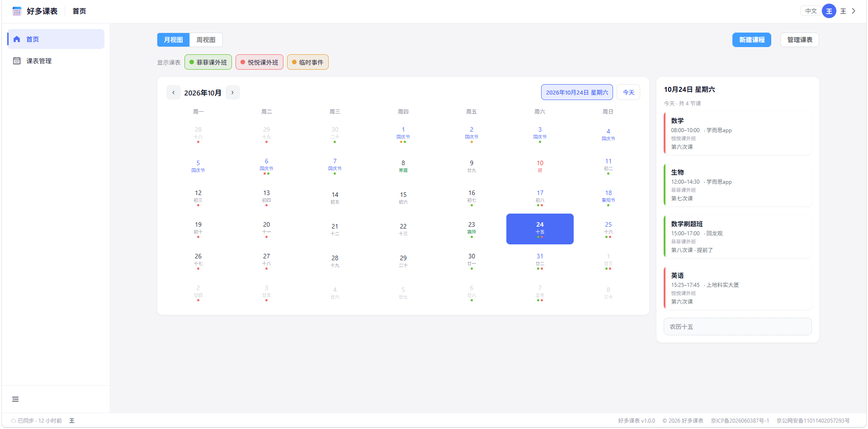Image resolution: width=868 pixels, height=429 pixels.
Task: Switch to the 月视图 tab
Action: click(x=174, y=40)
